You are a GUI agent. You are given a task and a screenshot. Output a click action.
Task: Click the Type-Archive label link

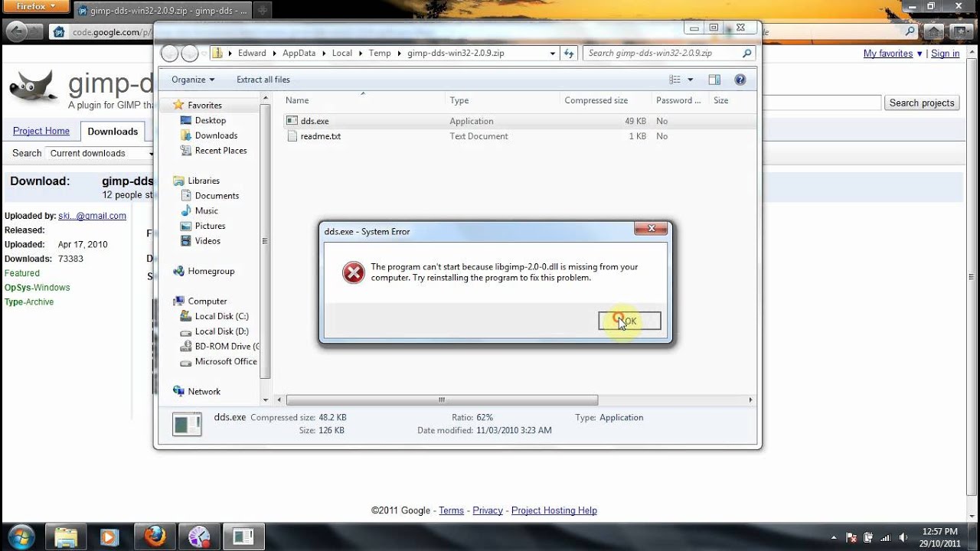click(29, 302)
